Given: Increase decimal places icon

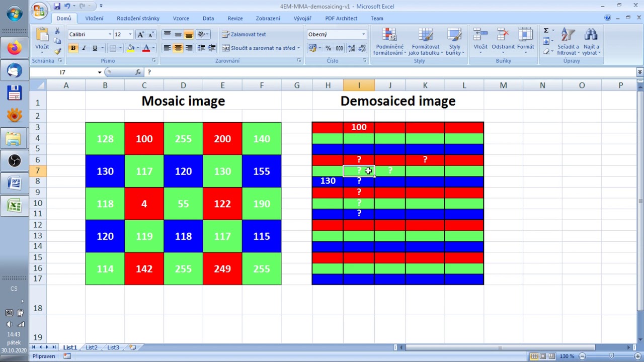Looking at the screenshot, I should (x=351, y=48).
